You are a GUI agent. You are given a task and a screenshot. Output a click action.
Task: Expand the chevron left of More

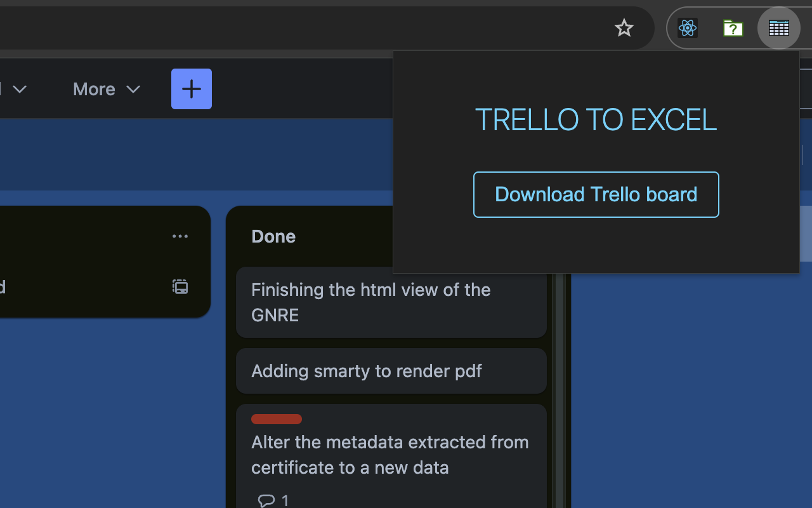[x=20, y=89]
